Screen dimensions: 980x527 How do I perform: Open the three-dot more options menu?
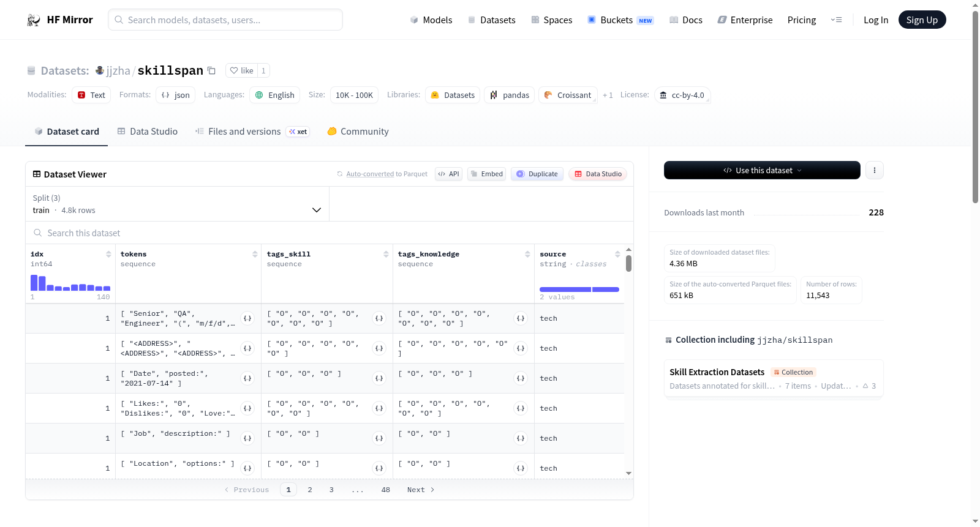(875, 170)
